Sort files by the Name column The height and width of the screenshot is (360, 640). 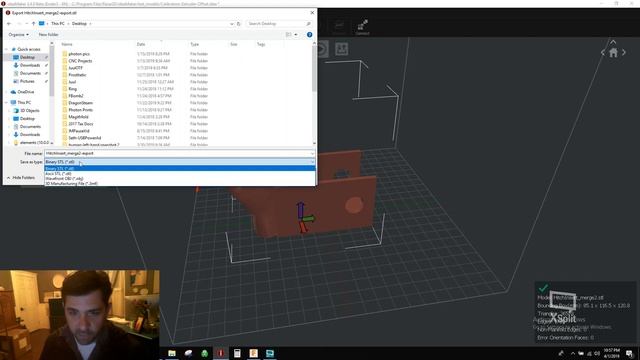click(x=67, y=44)
